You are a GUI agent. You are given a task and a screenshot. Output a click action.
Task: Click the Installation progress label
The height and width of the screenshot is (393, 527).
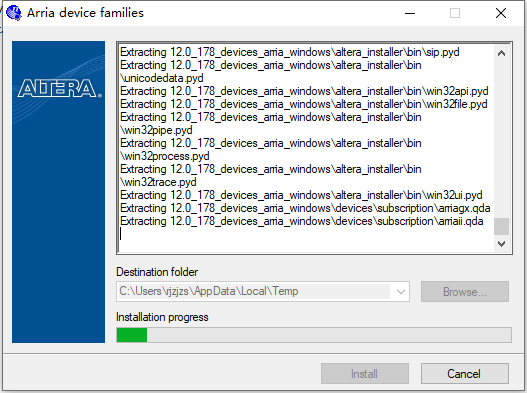162,317
